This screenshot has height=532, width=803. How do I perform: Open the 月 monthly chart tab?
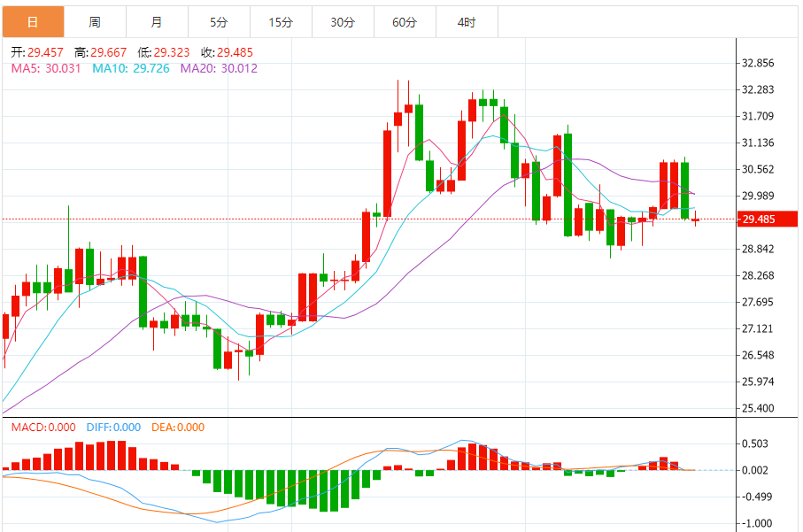tap(157, 22)
